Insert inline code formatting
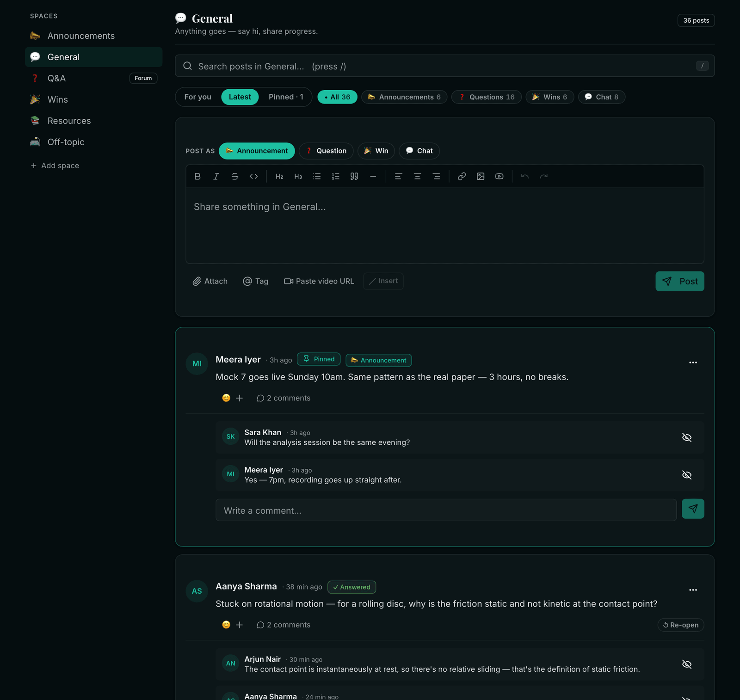740x700 pixels. [x=253, y=176]
